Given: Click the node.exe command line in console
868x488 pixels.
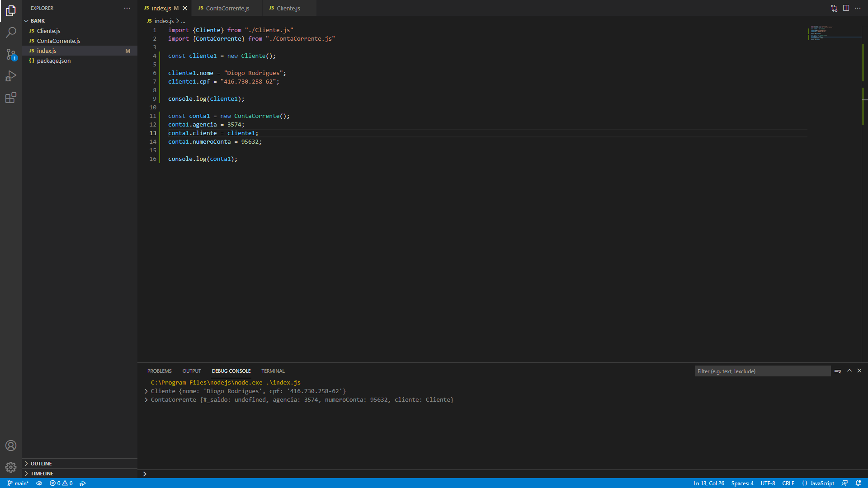Looking at the screenshot, I should click(x=226, y=383).
